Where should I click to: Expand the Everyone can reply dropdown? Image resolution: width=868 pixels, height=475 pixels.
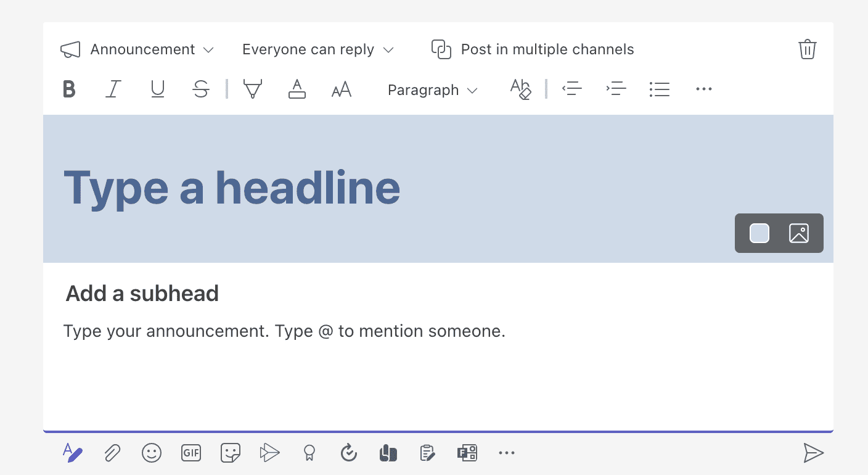click(x=317, y=49)
